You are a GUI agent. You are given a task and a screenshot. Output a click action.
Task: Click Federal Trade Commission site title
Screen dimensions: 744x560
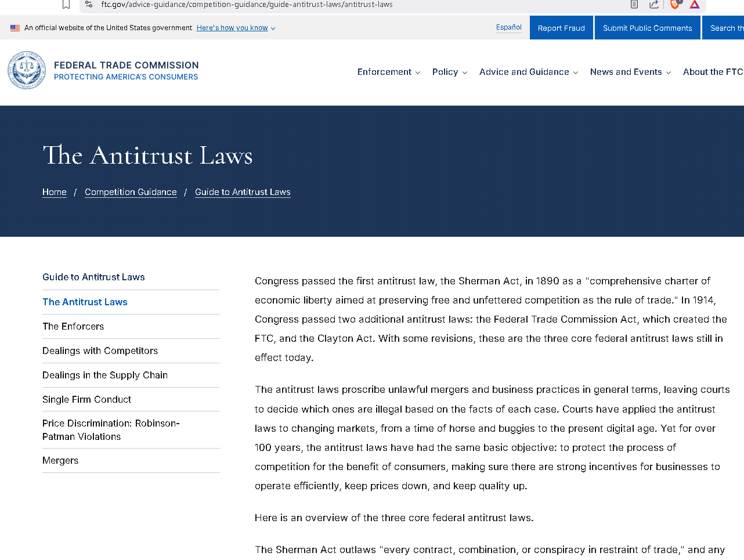click(x=126, y=65)
